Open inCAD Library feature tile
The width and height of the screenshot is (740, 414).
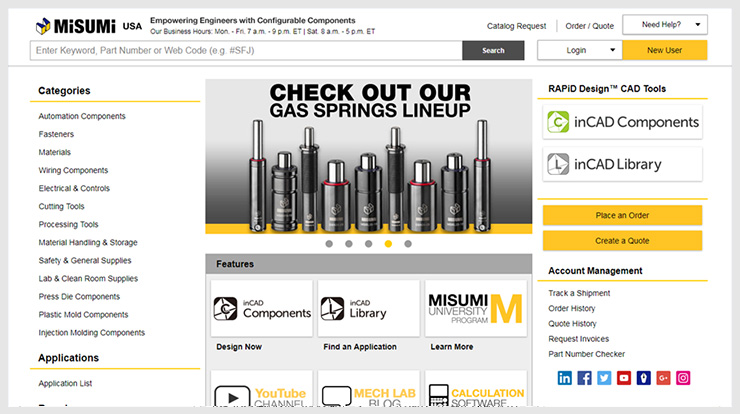tap(369, 308)
